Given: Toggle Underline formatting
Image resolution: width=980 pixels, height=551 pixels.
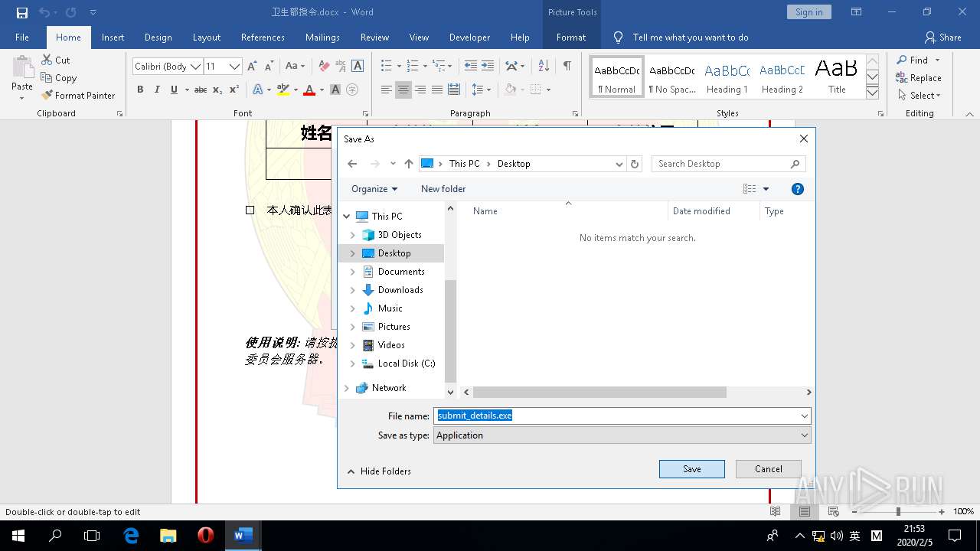Looking at the screenshot, I should [174, 90].
